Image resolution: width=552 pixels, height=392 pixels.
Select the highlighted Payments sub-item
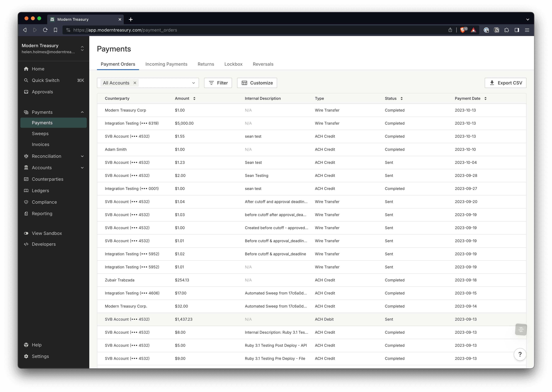tap(54, 123)
